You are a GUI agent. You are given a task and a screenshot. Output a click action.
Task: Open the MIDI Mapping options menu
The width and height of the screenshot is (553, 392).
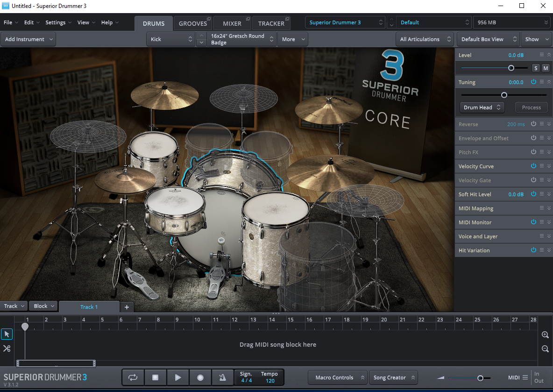click(x=542, y=208)
